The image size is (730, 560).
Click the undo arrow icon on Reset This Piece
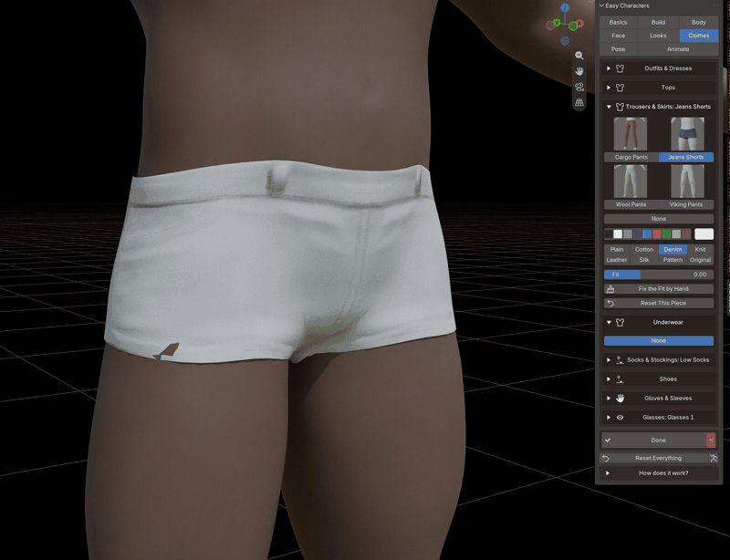click(610, 303)
